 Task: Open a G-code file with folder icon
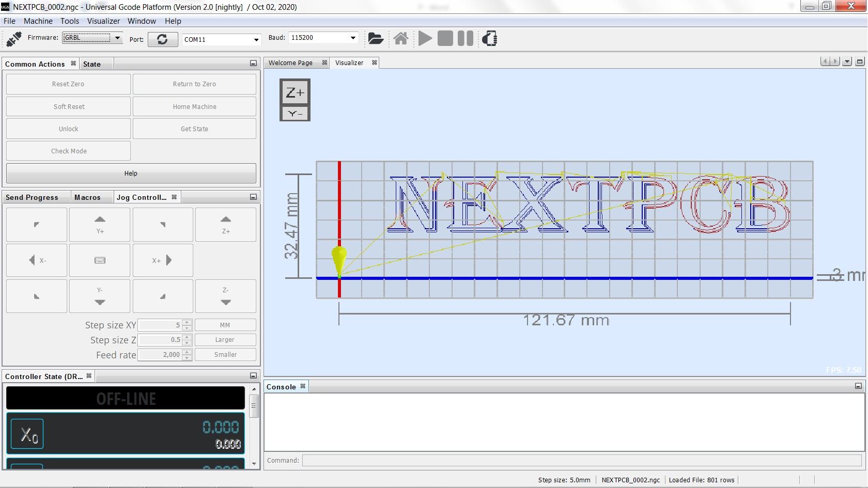[x=376, y=39]
